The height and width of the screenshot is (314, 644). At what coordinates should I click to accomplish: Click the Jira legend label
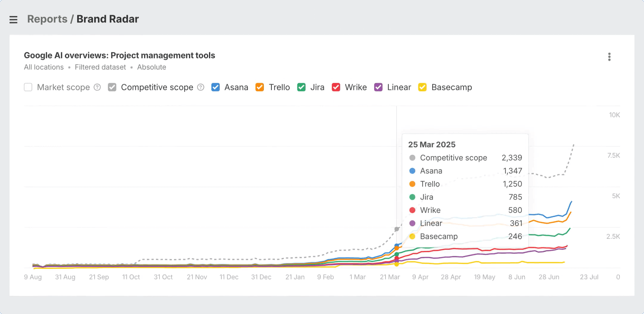point(317,87)
